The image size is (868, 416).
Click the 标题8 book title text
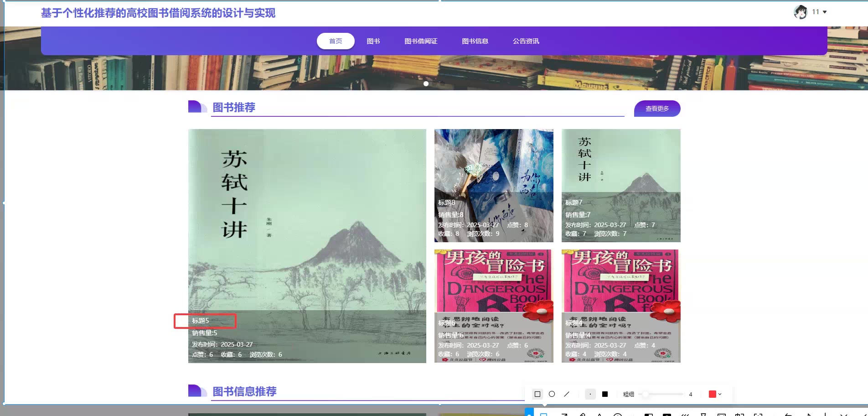pyautogui.click(x=447, y=203)
